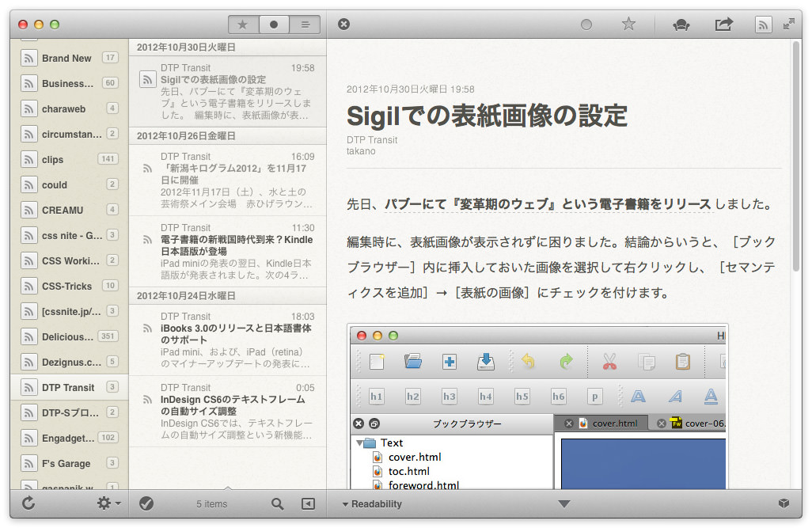The height and width of the screenshot is (528, 812).
Task: Click the down triangle in article bottom bar
Action: tap(564, 503)
